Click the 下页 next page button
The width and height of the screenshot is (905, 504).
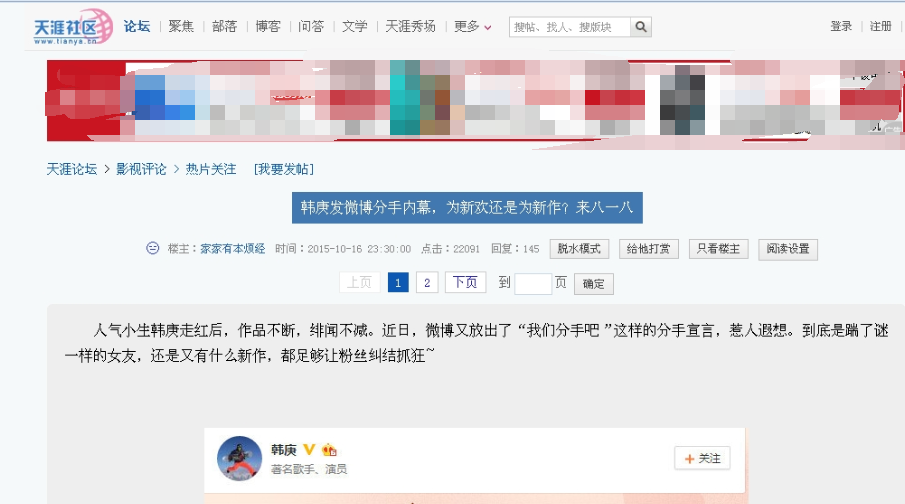pos(465,282)
